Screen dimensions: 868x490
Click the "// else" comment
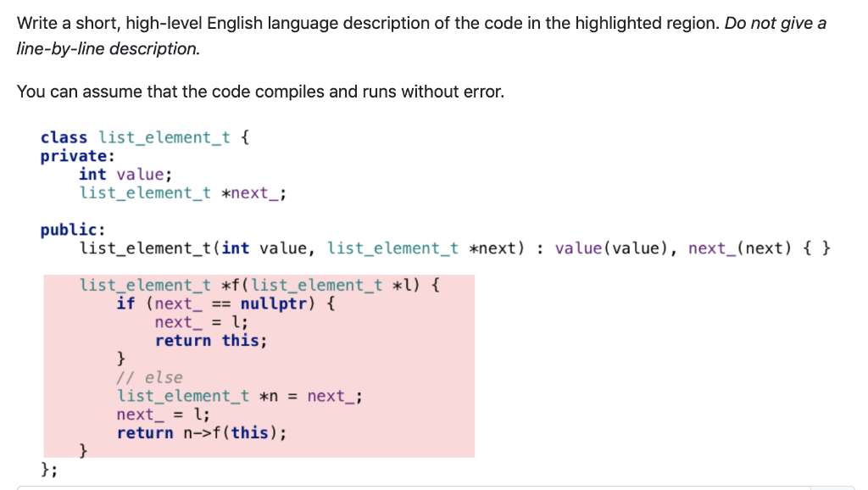pyautogui.click(x=149, y=377)
